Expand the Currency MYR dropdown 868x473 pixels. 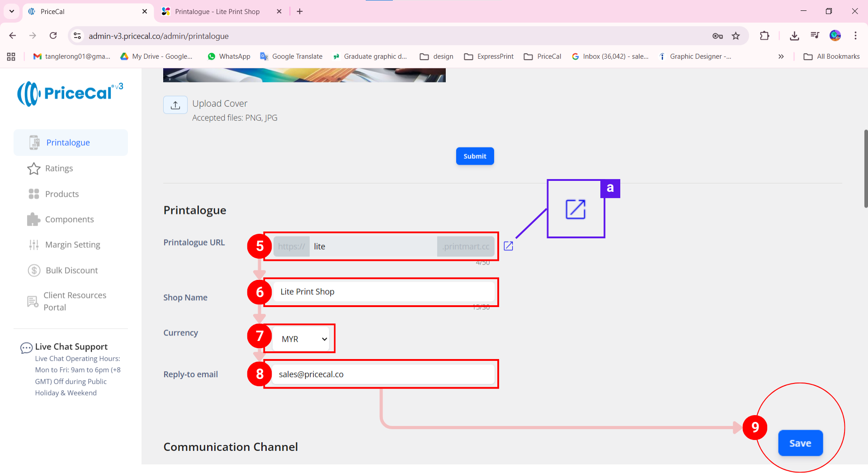point(303,339)
